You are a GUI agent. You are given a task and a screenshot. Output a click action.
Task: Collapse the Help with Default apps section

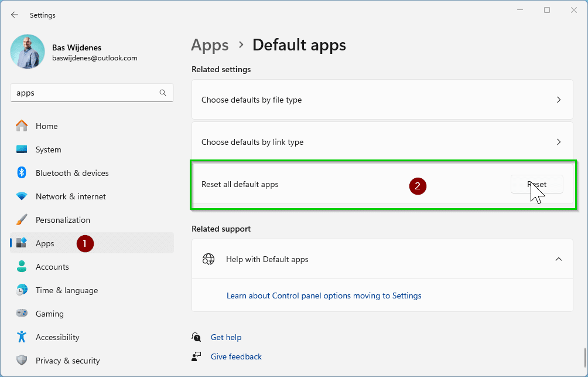[558, 259]
